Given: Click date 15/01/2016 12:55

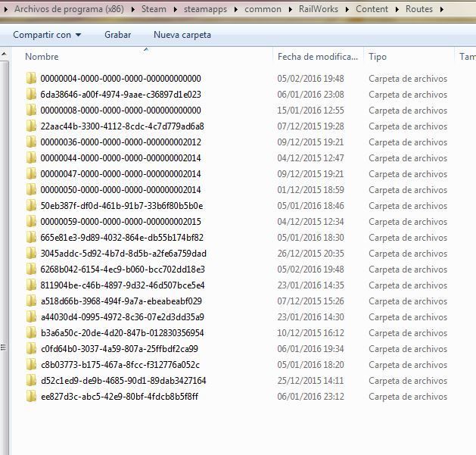Looking at the screenshot, I should pyautogui.click(x=310, y=111).
